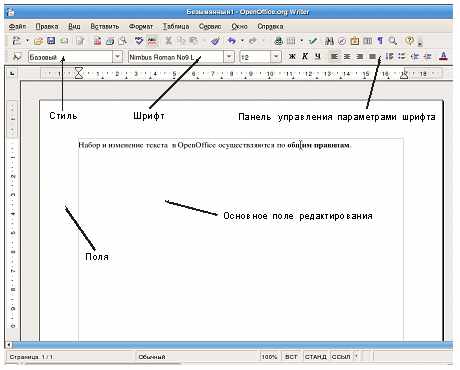Click the New document icon

click(x=16, y=41)
